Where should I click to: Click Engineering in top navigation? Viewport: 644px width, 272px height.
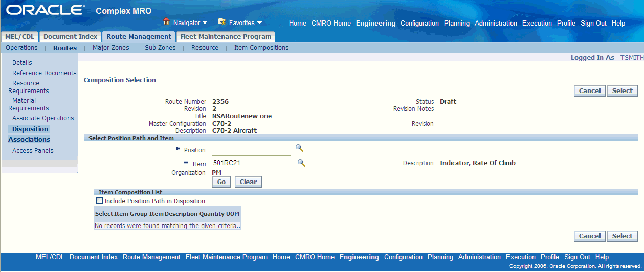click(x=375, y=23)
